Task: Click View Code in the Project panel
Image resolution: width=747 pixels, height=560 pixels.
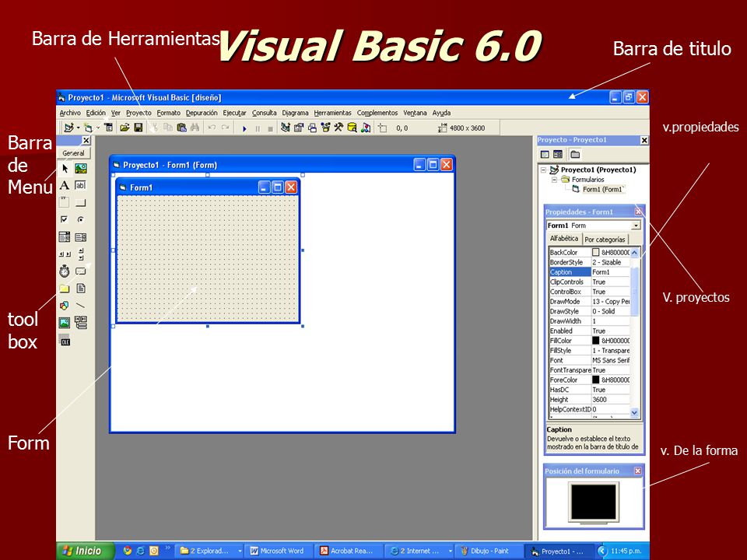Action: click(x=545, y=154)
